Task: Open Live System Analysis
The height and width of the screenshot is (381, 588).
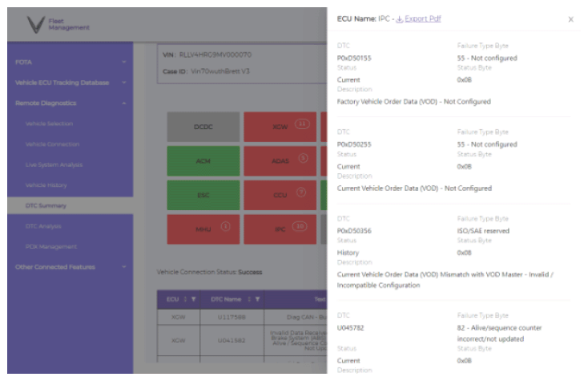Action: pos(54,164)
